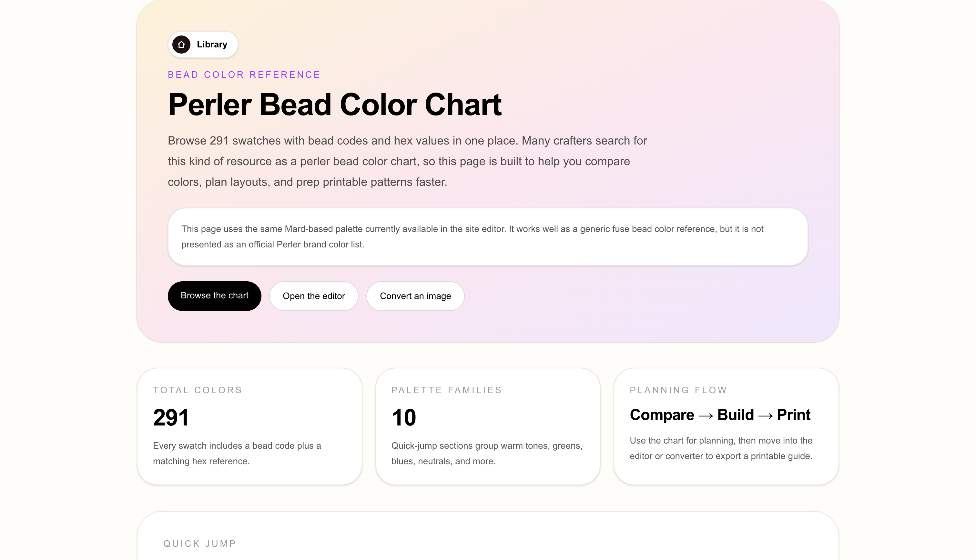Click the large 291 number

pyautogui.click(x=171, y=417)
